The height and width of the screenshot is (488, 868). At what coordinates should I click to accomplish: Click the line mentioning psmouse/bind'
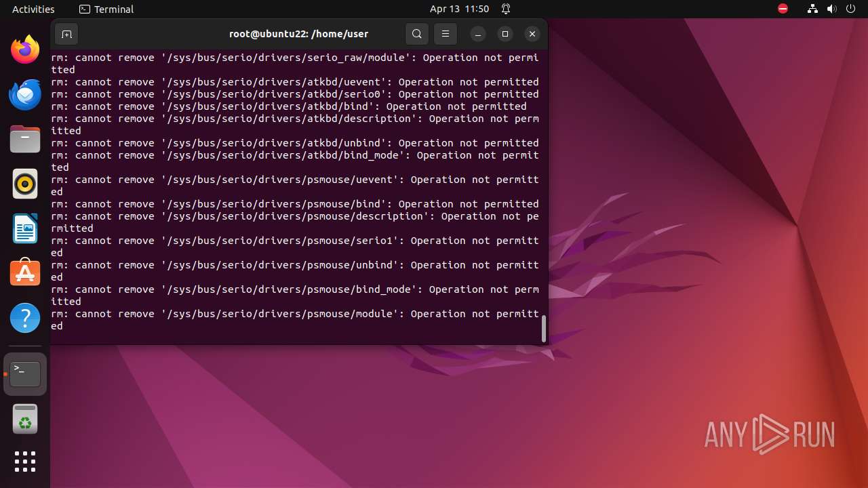(295, 204)
